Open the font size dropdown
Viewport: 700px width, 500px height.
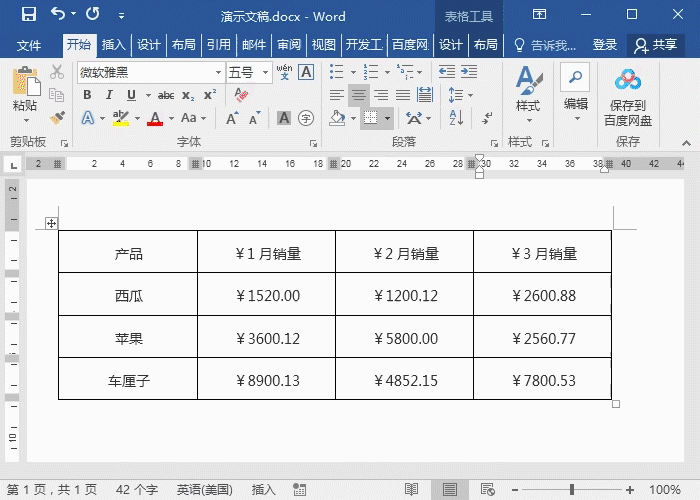[265, 72]
